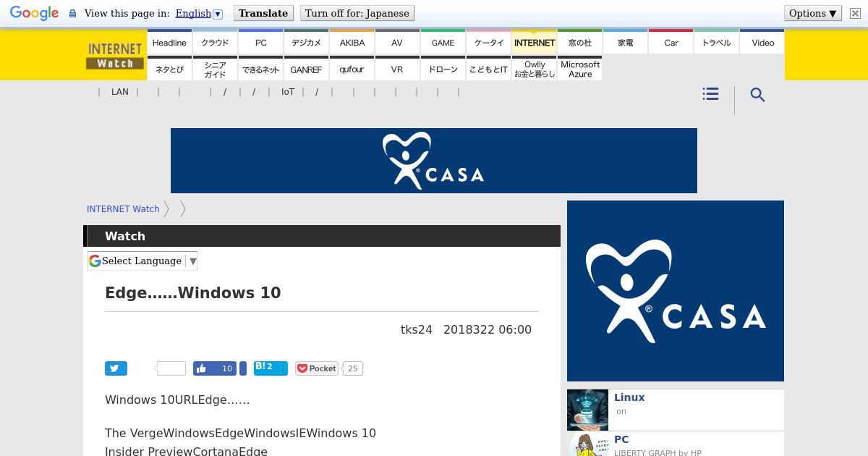Click the INTERNET Watch site logo

tap(115, 56)
